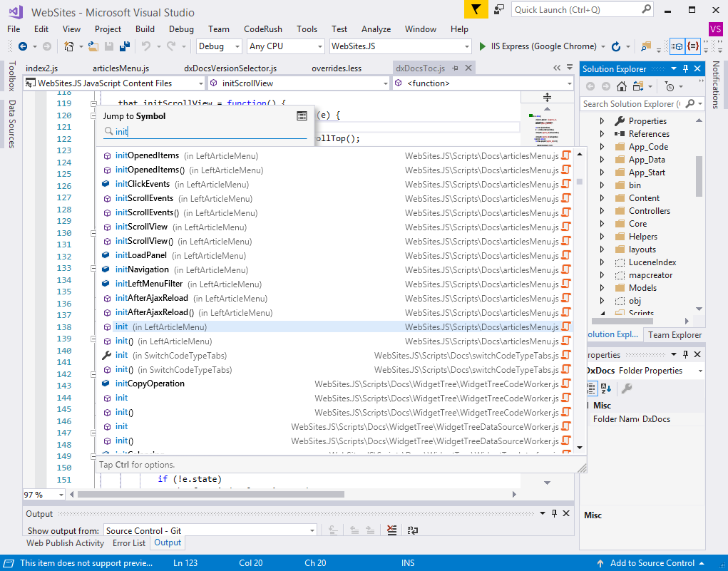Screen dimensions: 728x571
Task: Click the Home icon in Solution Explorer
Action: [x=622, y=85]
